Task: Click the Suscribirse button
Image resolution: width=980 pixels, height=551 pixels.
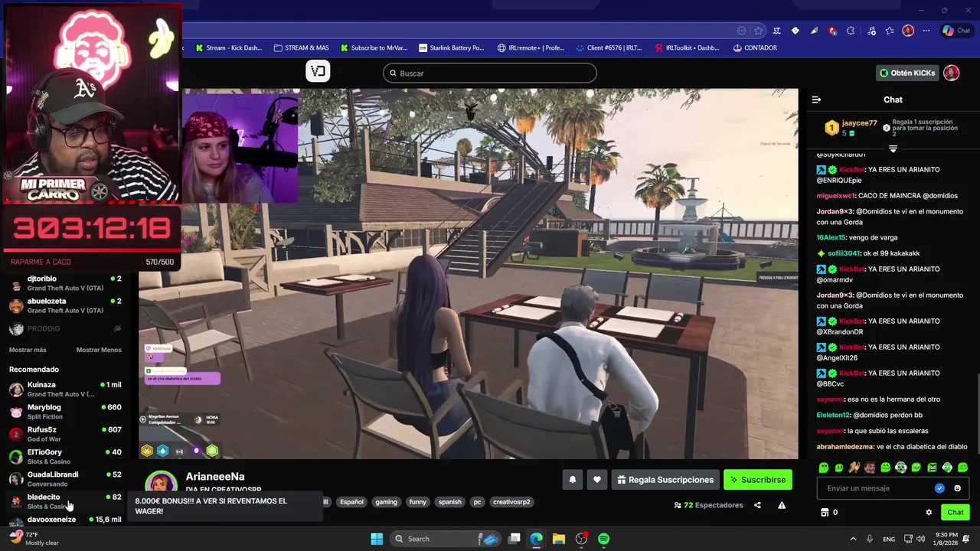Action: tap(758, 480)
